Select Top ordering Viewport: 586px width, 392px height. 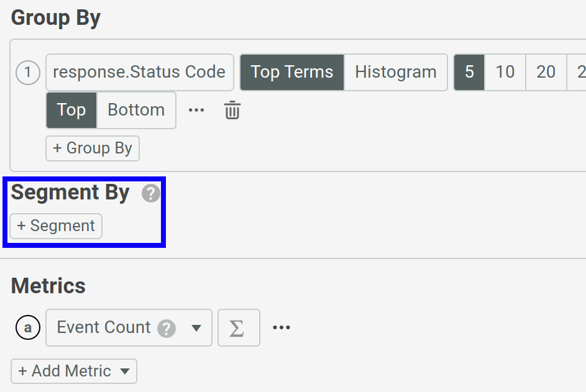pyautogui.click(x=71, y=111)
